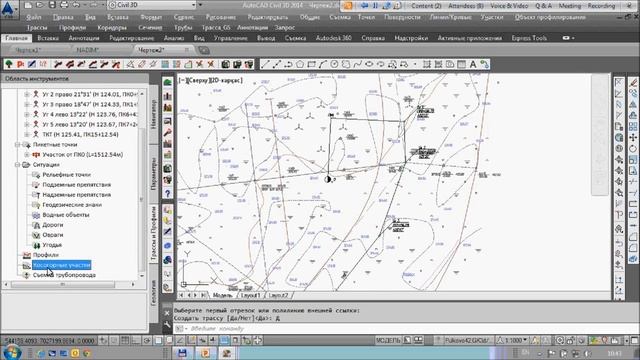This screenshot has width=640, height=360.
Task: Select 'Косогорные участки' tree item
Action: coord(62,265)
